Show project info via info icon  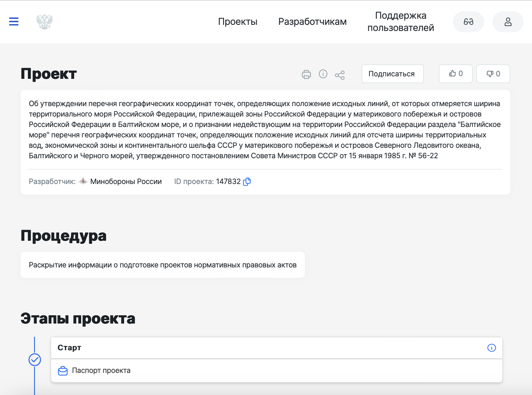click(323, 74)
